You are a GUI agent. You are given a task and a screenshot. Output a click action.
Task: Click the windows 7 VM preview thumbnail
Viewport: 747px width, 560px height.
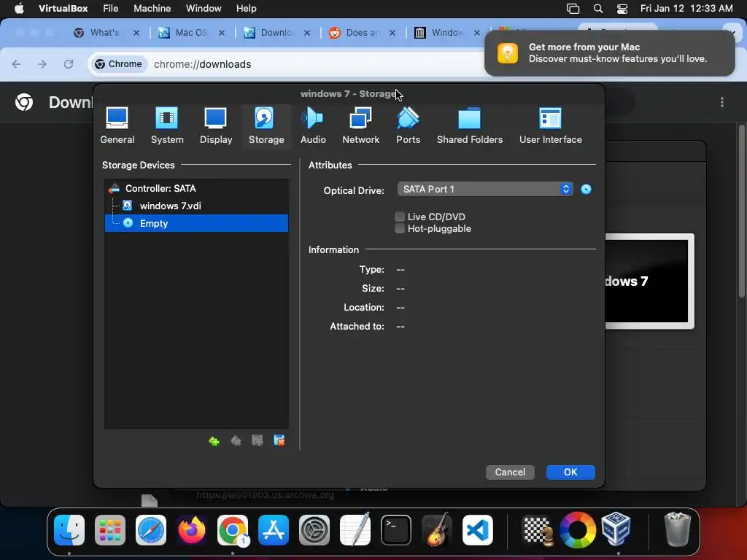click(649, 281)
